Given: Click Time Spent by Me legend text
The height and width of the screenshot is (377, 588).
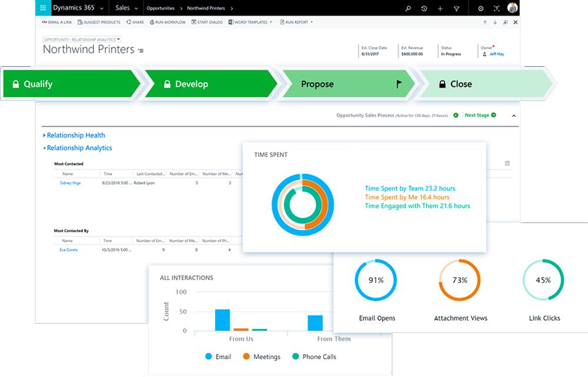Looking at the screenshot, I should 407,197.
